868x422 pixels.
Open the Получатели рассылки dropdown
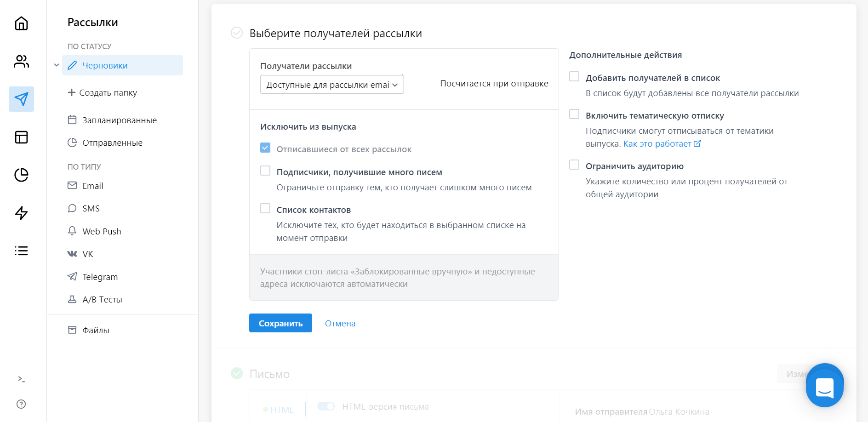[332, 85]
